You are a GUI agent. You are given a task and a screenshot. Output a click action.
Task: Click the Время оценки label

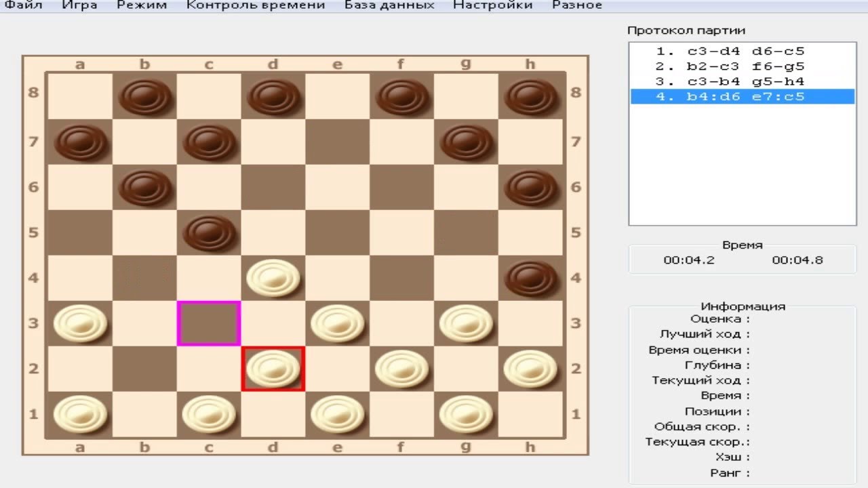pos(699,350)
